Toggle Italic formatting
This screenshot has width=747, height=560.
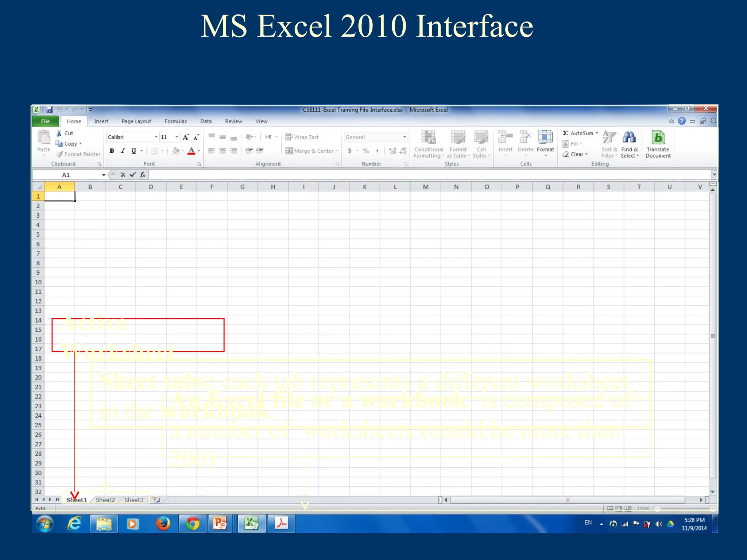[x=123, y=151]
